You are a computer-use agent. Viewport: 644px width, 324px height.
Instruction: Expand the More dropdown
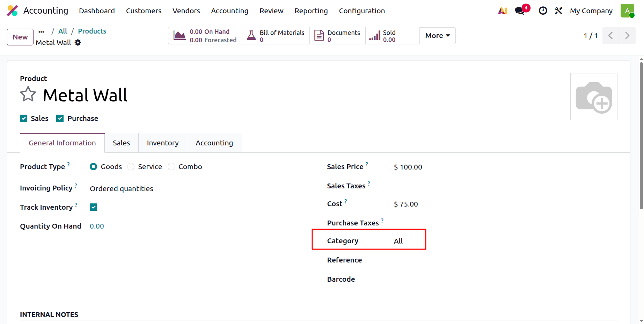point(438,36)
